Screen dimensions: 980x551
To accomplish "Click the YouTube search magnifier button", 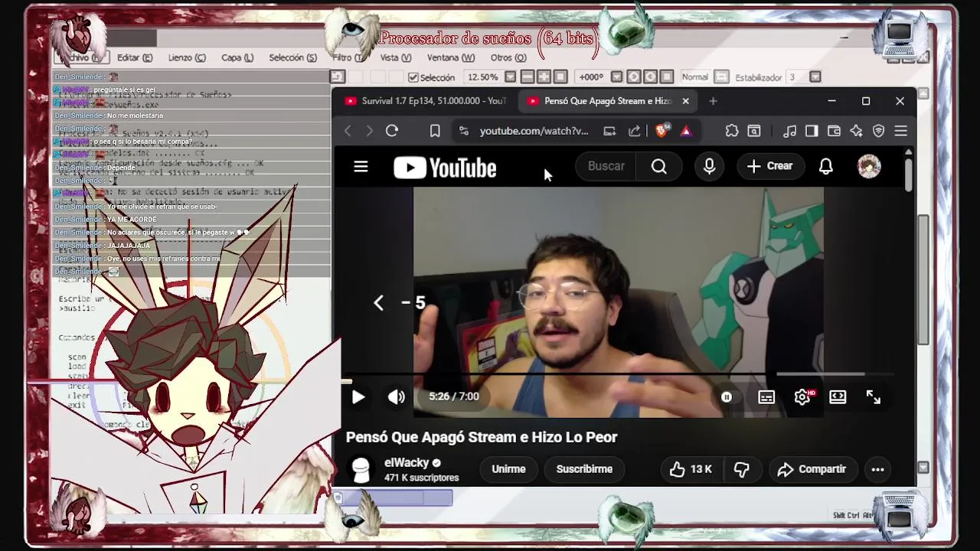I will 659,166.
